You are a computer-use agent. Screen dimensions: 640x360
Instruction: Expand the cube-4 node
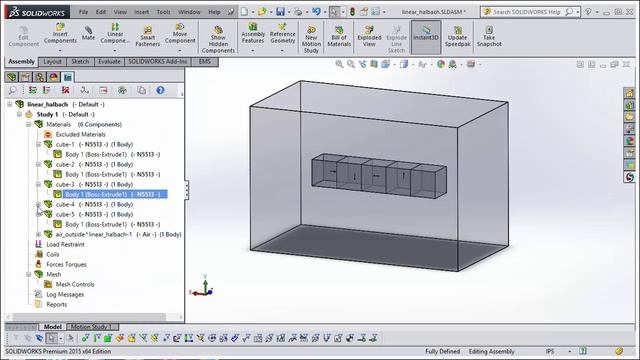pos(38,204)
